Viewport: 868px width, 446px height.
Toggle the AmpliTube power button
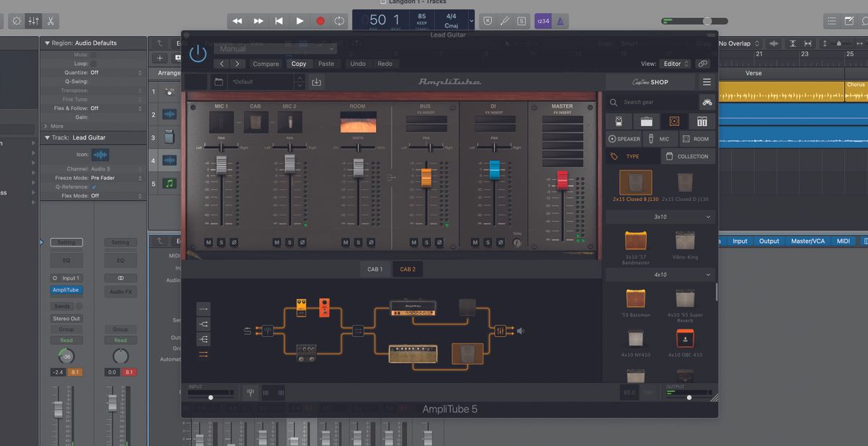[197, 53]
